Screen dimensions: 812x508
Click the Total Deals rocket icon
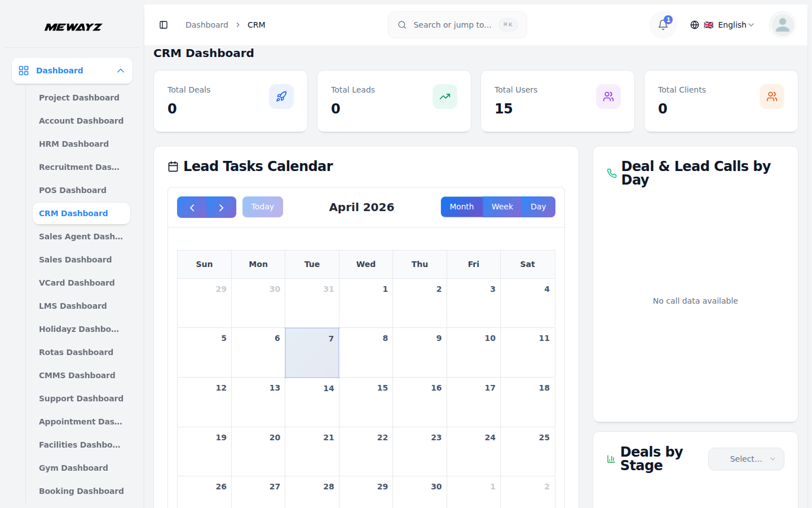pyautogui.click(x=281, y=97)
